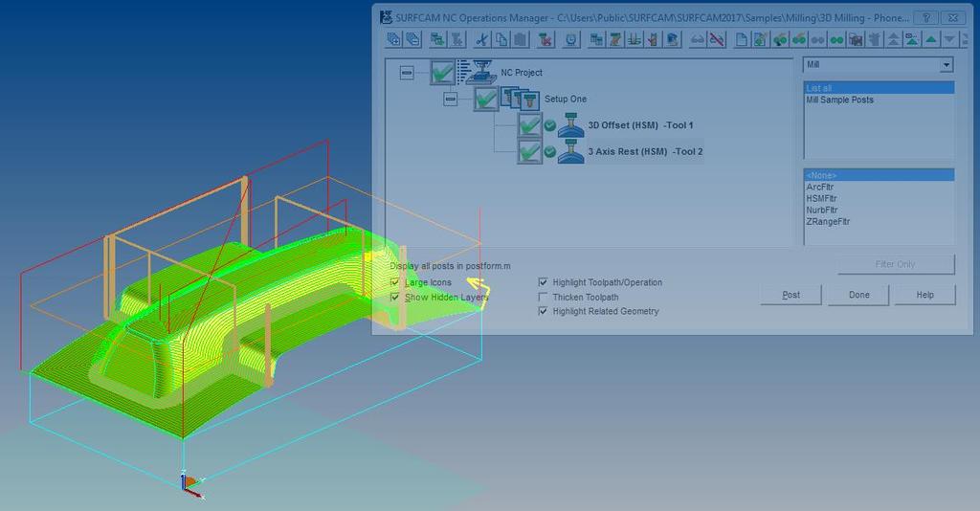
Task: Click the gray double-circle toolbar icon
Action: click(x=817, y=39)
